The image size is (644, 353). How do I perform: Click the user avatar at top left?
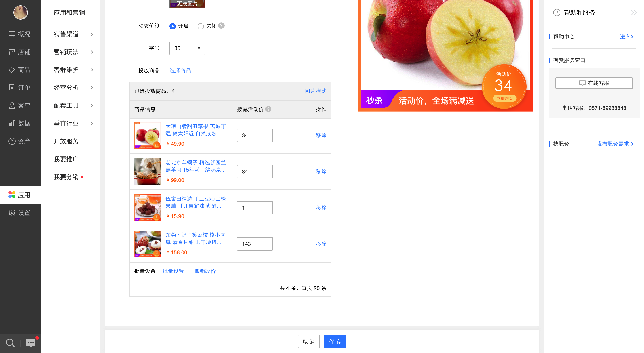pos(21,13)
